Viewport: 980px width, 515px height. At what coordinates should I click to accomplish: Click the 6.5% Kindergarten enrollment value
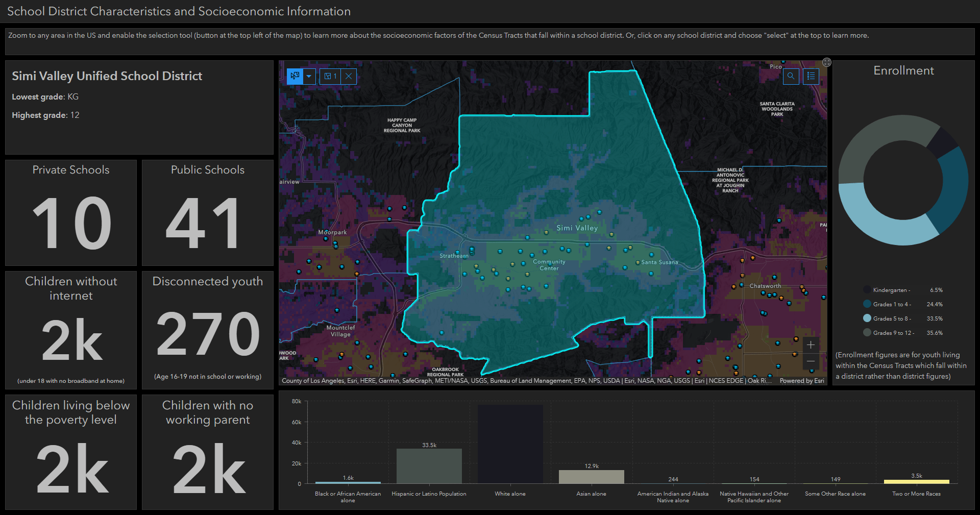(936, 290)
